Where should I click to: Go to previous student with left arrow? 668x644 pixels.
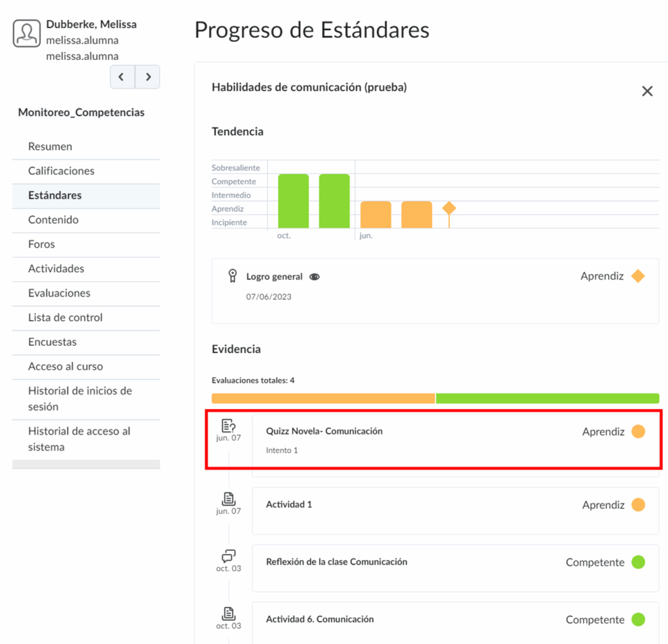pyautogui.click(x=122, y=77)
